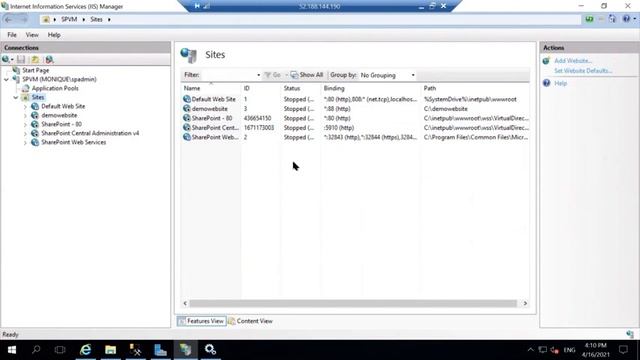This screenshot has height=360, width=640.
Task: Click the Help link in Actions pane
Action: click(560, 83)
